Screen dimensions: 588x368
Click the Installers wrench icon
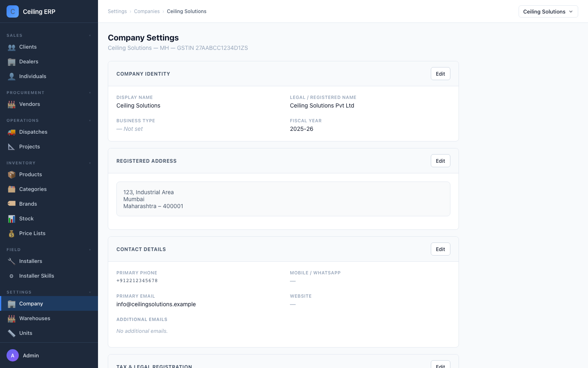click(x=11, y=261)
